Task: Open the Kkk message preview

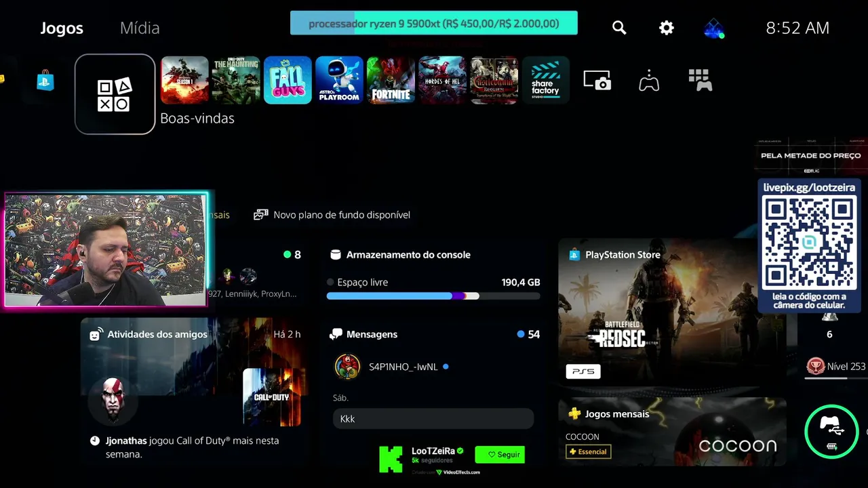Action: pyautogui.click(x=433, y=419)
